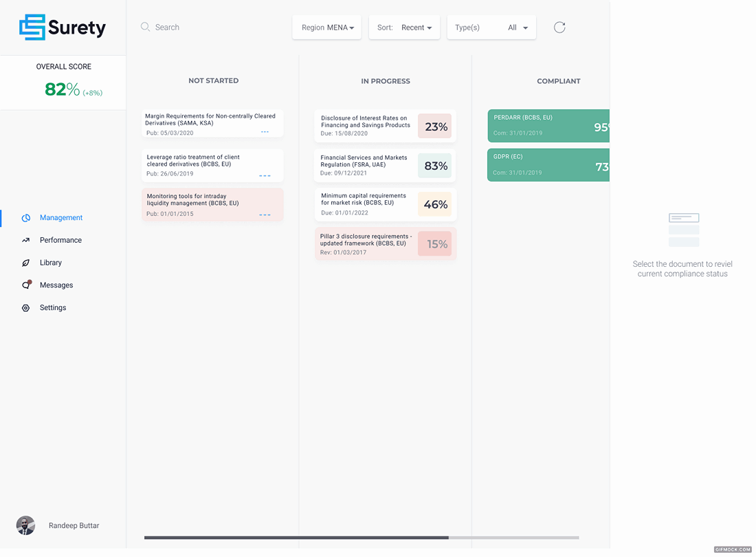
Task: Click the Performance trend arrow icon
Action: 25,240
